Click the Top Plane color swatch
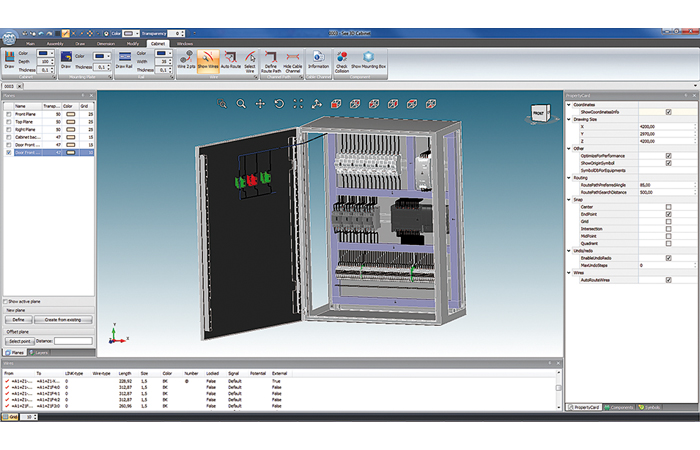 point(71,122)
